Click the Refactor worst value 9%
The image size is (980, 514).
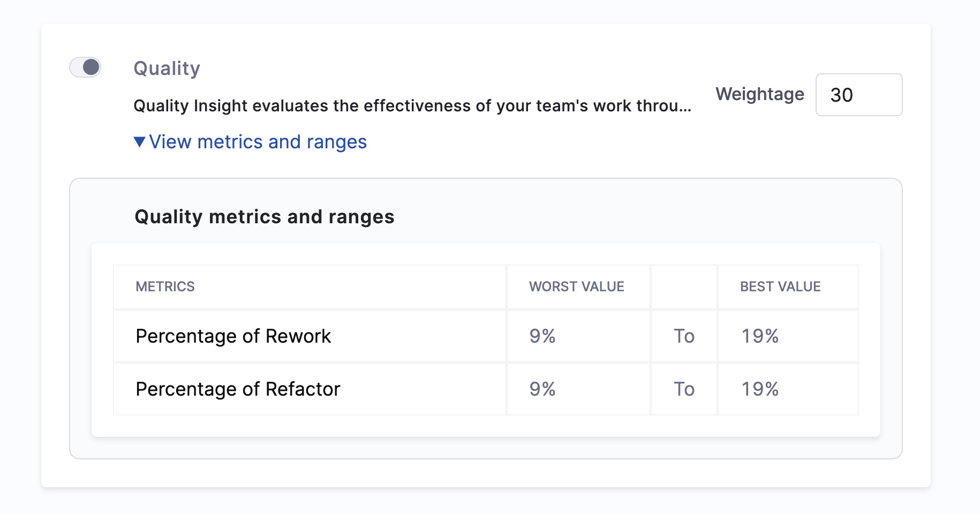542,389
